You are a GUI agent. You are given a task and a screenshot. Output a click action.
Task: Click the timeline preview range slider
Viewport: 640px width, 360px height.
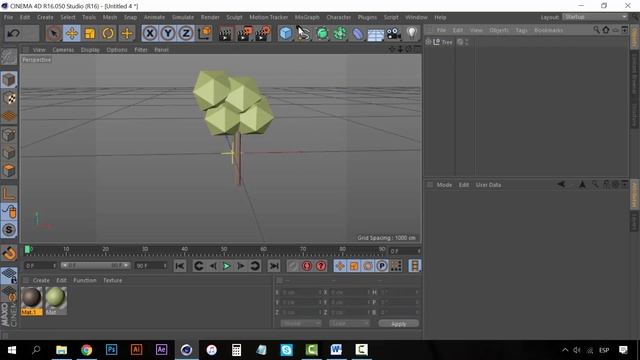point(96,266)
